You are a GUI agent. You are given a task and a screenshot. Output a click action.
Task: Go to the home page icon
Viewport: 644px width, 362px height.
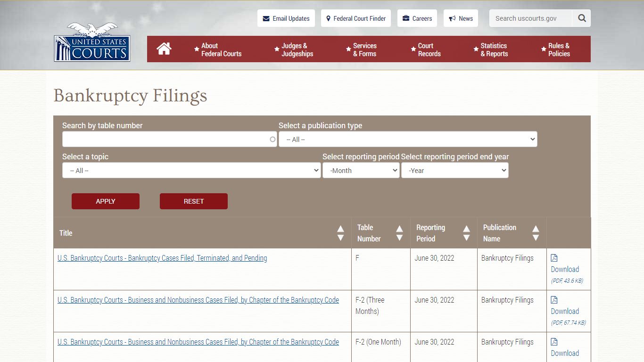coord(164,49)
